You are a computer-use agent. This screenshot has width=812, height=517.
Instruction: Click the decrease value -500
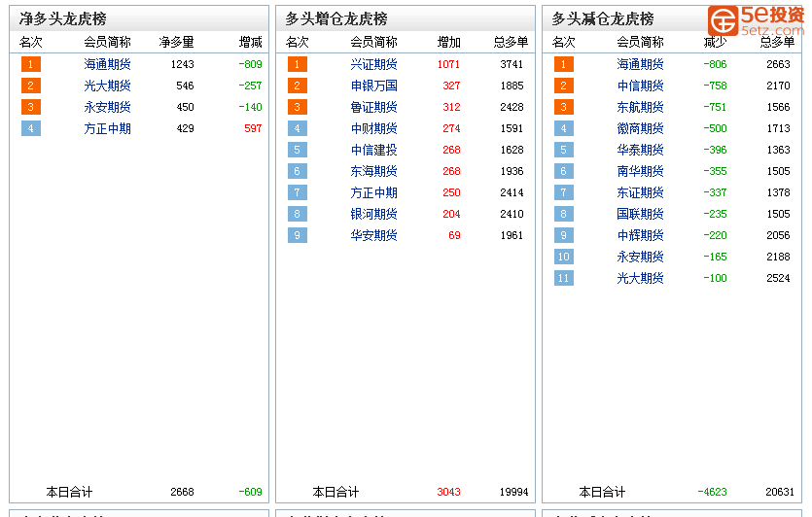click(715, 128)
